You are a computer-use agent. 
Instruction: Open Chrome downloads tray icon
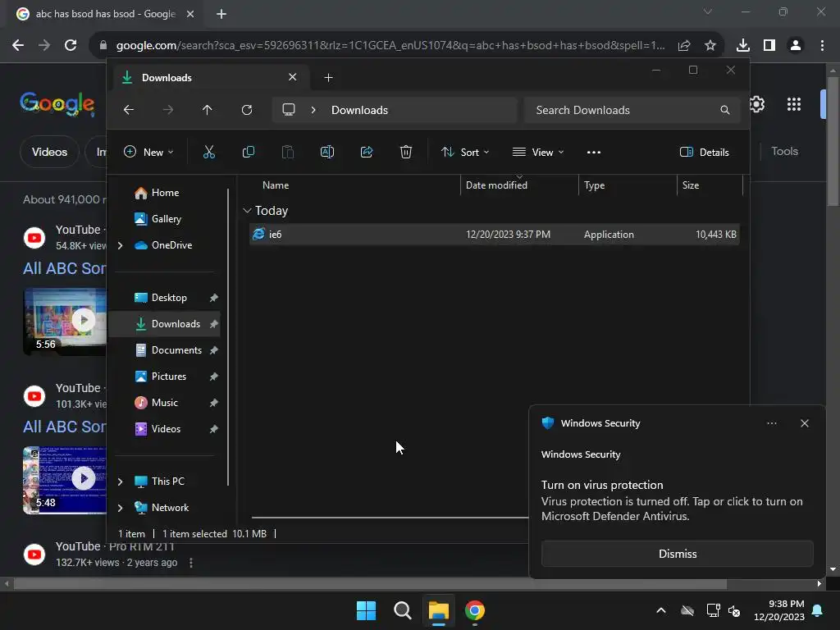click(x=743, y=46)
